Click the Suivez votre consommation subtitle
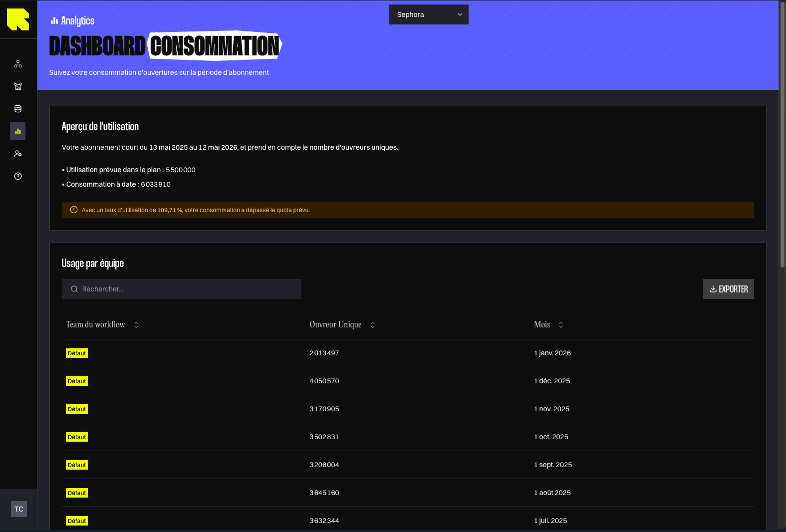Screen dimensions: 786x532 coord(159,73)
